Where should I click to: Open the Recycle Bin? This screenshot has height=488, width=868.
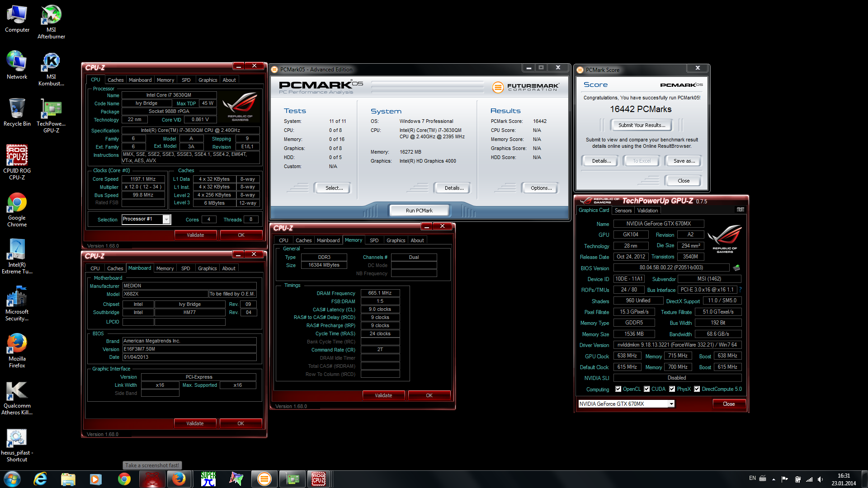(x=17, y=112)
